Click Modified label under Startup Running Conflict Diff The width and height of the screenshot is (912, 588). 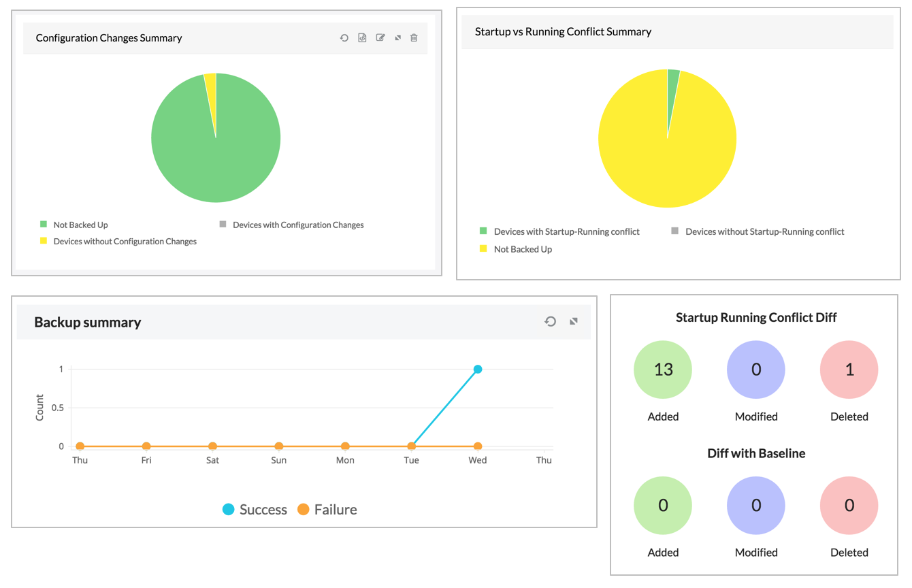756,416
